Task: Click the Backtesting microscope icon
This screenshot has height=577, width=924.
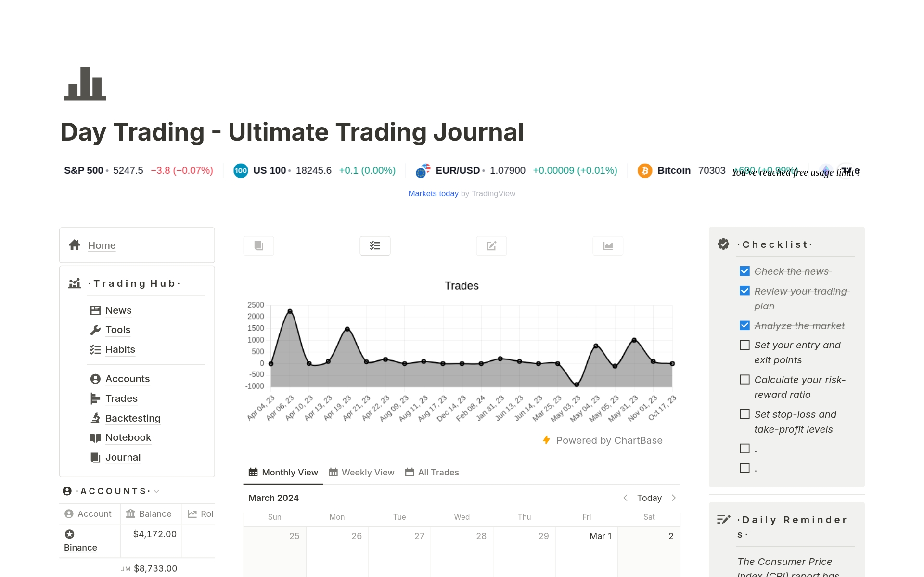Action: (x=95, y=418)
